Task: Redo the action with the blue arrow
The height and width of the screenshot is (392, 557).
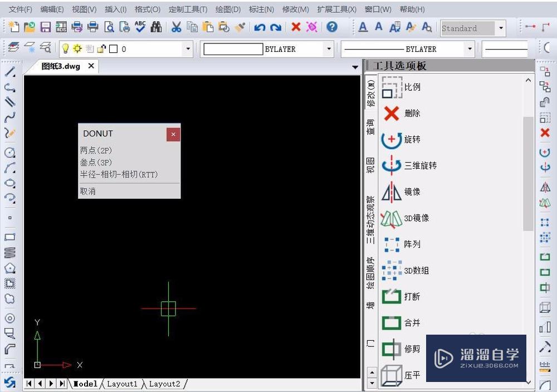Action: (276, 27)
